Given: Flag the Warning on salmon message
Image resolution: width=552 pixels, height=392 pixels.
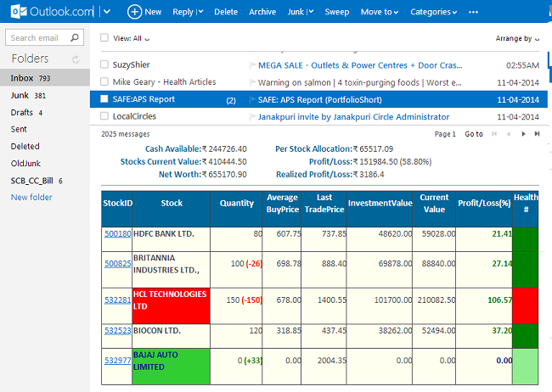Looking at the screenshot, I should click(252, 82).
